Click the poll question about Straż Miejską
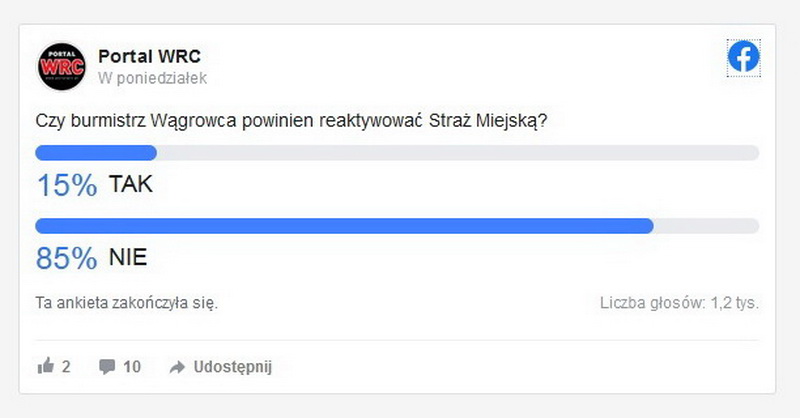Image resolution: width=800 pixels, height=418 pixels. tap(291, 121)
